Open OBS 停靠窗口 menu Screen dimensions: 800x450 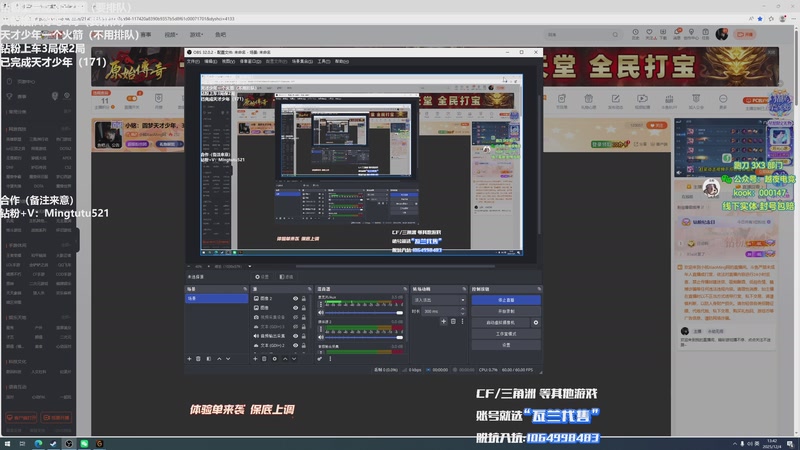click(x=250, y=61)
